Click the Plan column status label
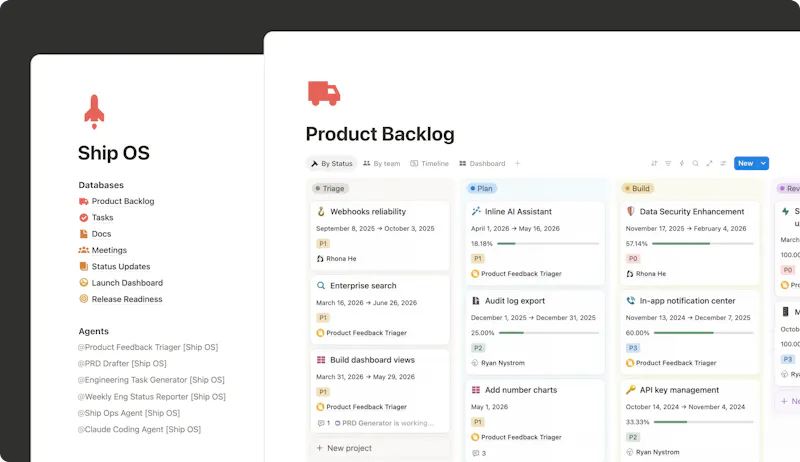Viewport: 800px width, 462px height. pyautogui.click(x=482, y=188)
